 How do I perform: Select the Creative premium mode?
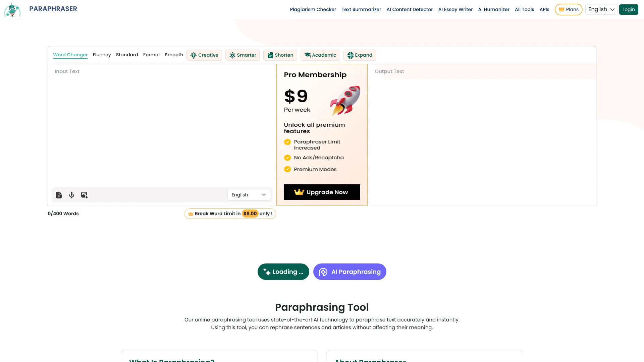tap(204, 55)
